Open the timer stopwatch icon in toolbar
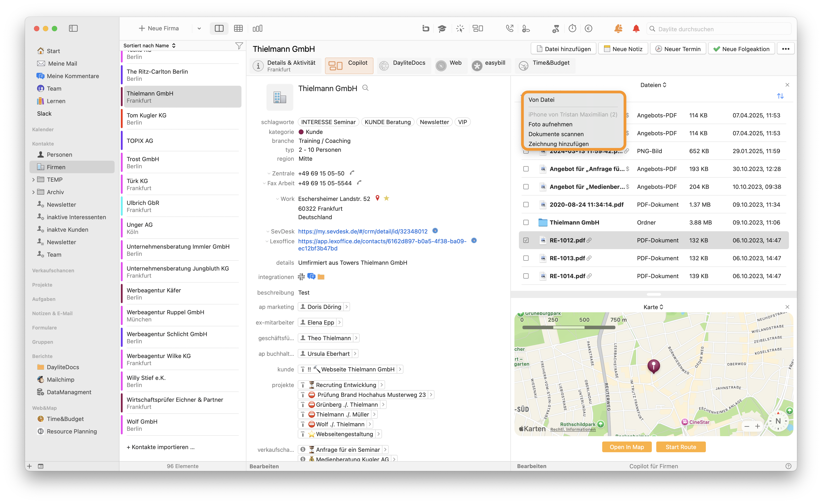The width and height of the screenshot is (822, 504). click(x=572, y=29)
